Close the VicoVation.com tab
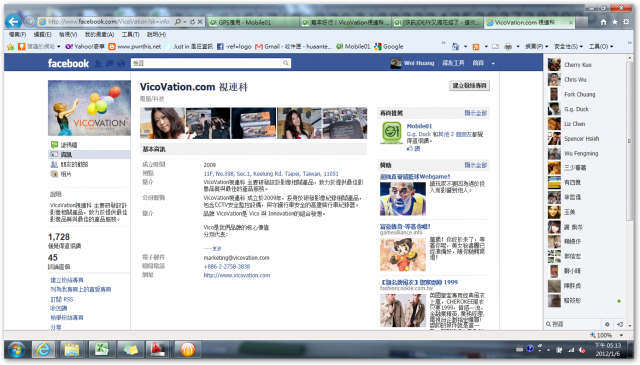This screenshot has width=640, height=365. [571, 22]
